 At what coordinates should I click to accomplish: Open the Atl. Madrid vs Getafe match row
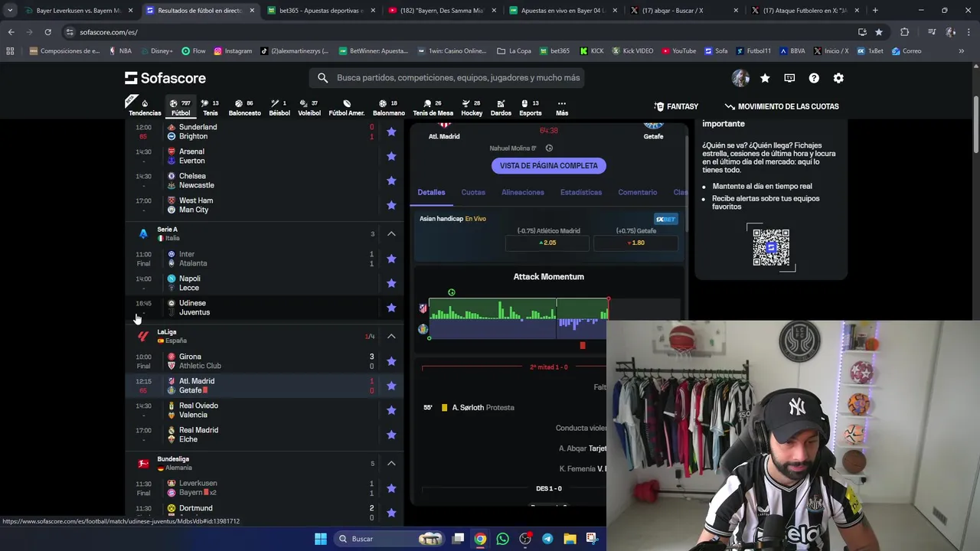(265, 386)
